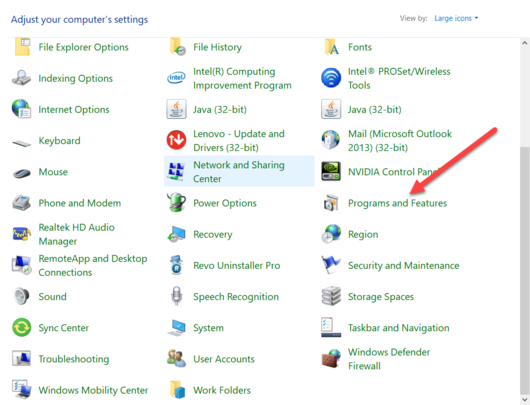530x405 pixels.
Task: Open the Power Options text link
Action: point(225,203)
